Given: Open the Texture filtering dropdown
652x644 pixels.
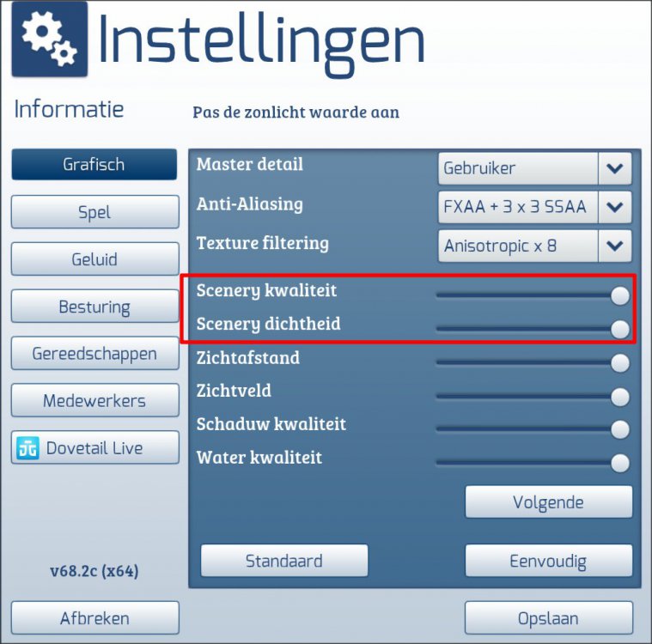Looking at the screenshot, I should point(534,246).
